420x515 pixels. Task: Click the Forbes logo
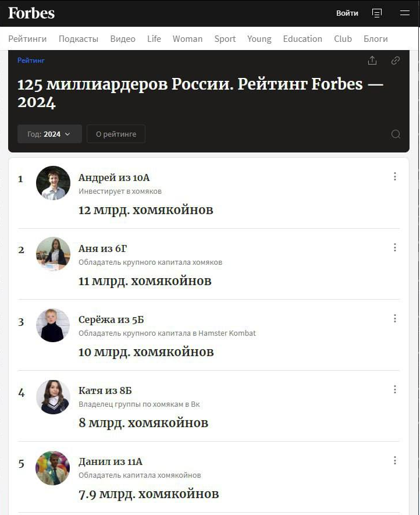point(31,13)
